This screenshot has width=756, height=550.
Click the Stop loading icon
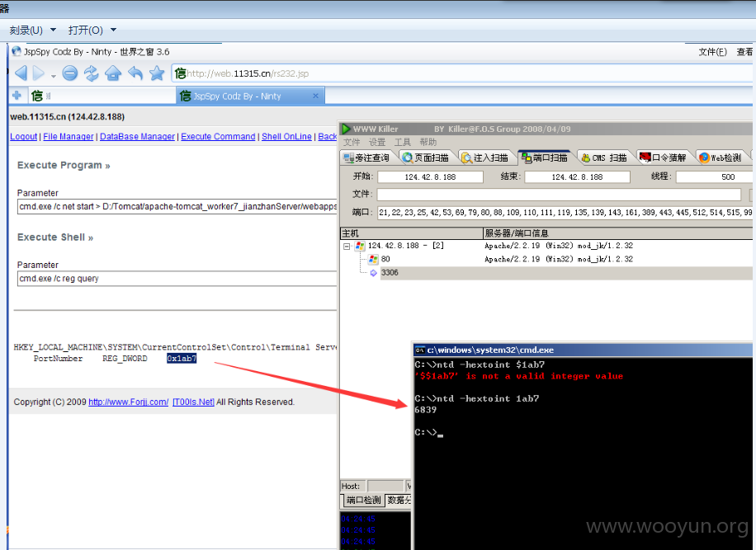click(70, 73)
